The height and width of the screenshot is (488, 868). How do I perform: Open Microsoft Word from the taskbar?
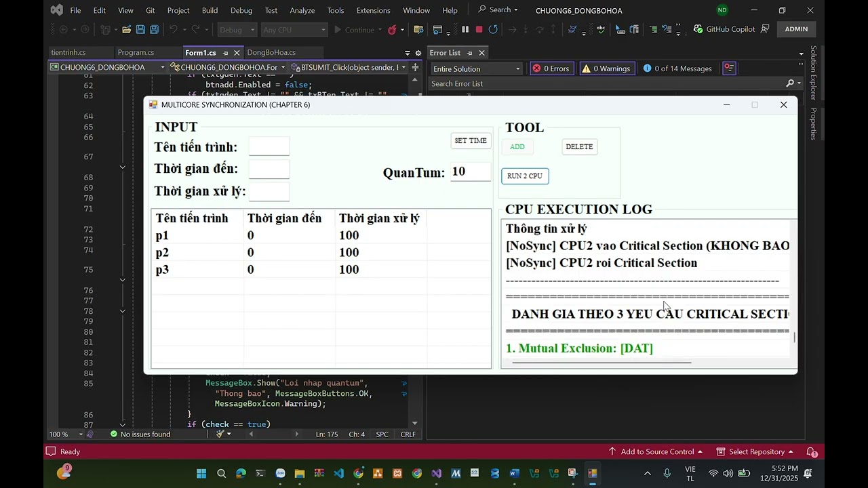click(514, 473)
